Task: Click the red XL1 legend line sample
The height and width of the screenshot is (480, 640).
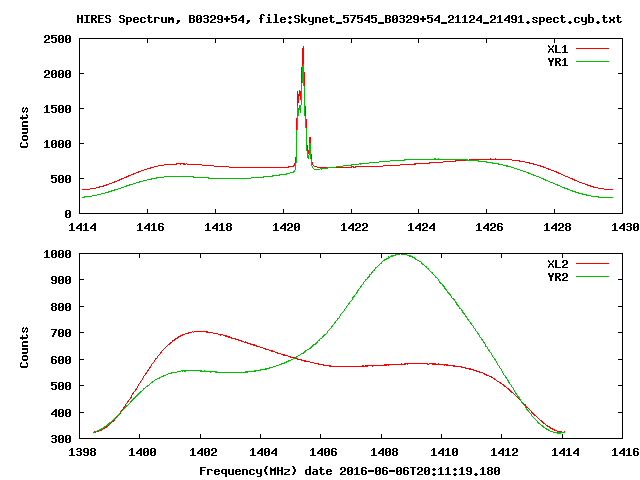Action: coord(592,49)
